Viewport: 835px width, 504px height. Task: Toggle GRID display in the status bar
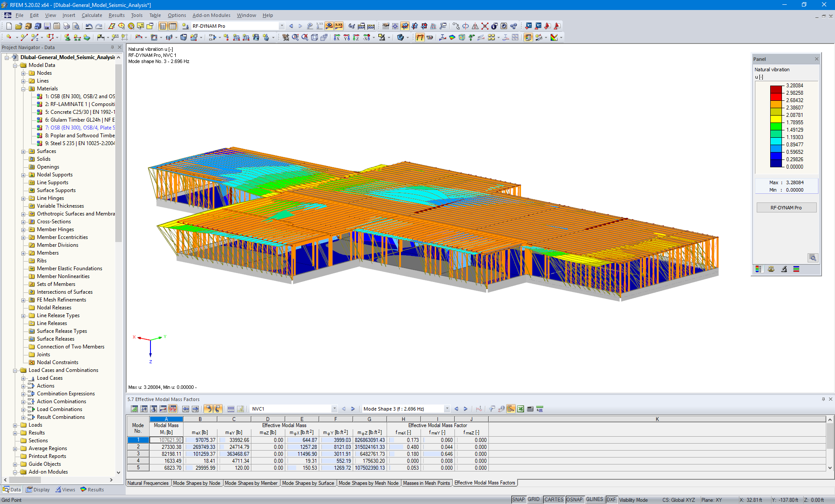click(x=534, y=500)
